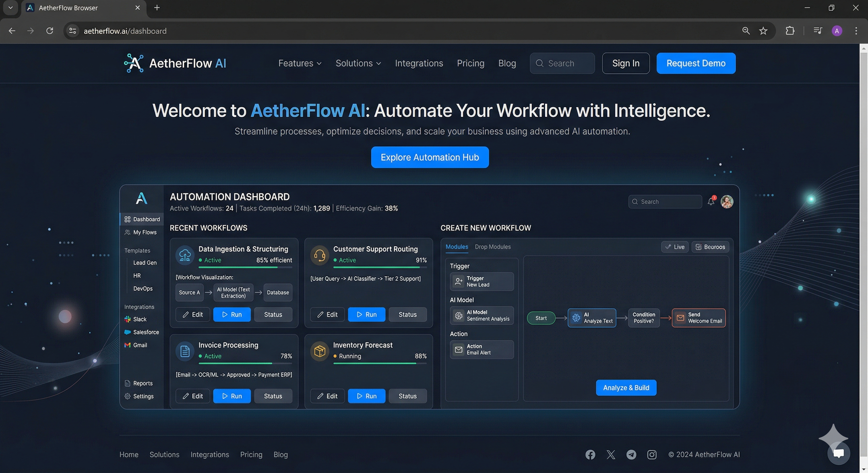Click the site information icon in address bar

point(72,30)
